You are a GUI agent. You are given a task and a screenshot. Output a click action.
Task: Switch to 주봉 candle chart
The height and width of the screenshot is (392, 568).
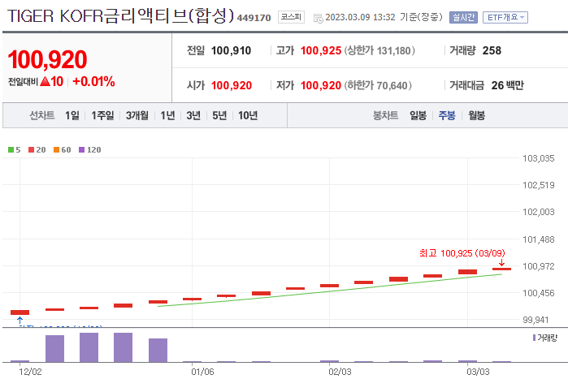[447, 115]
